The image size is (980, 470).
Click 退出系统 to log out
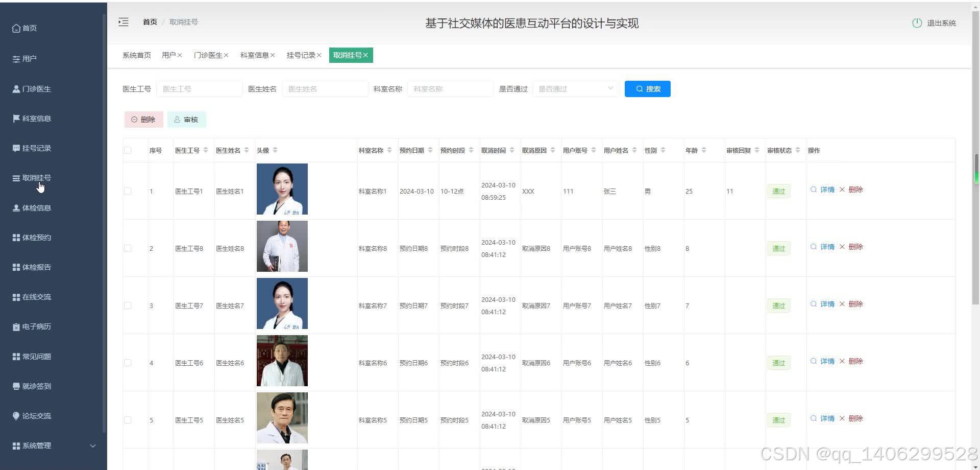[x=941, y=23]
